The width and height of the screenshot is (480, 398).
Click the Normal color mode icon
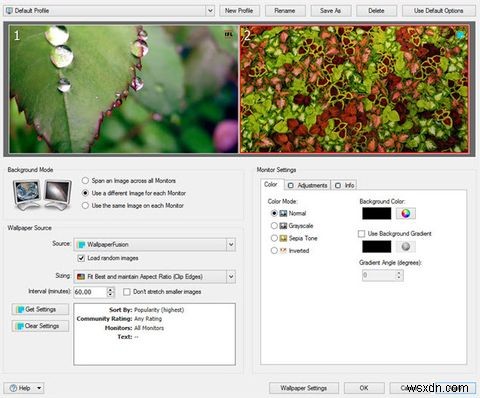coord(283,213)
